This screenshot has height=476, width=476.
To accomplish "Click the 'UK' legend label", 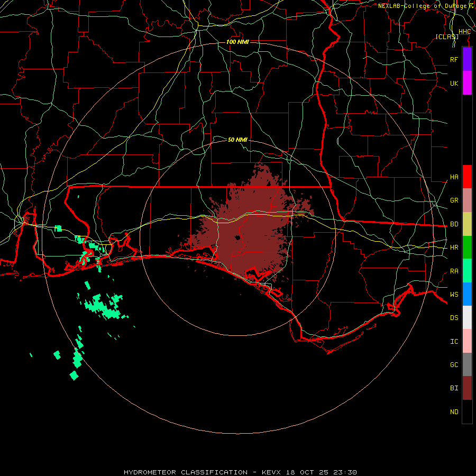I will click(x=454, y=83).
